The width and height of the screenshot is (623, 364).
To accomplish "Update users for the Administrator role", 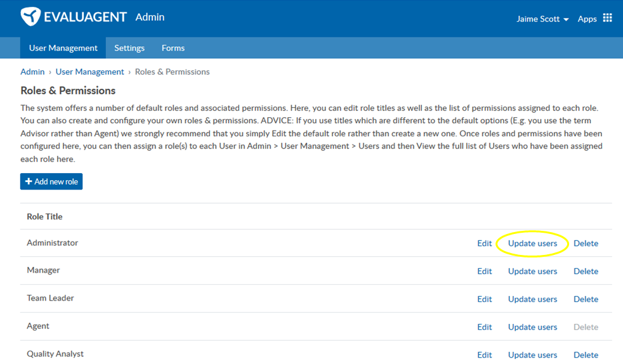I will tap(532, 244).
